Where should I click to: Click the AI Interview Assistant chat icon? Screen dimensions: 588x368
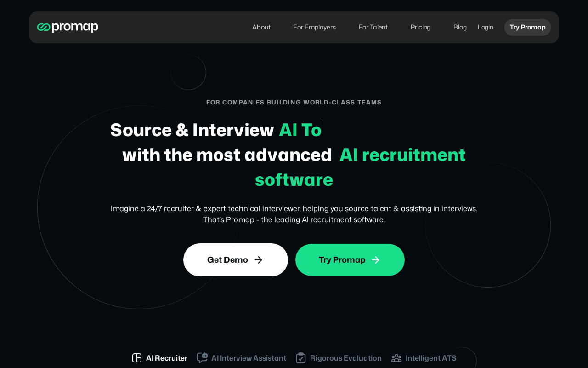click(202, 358)
